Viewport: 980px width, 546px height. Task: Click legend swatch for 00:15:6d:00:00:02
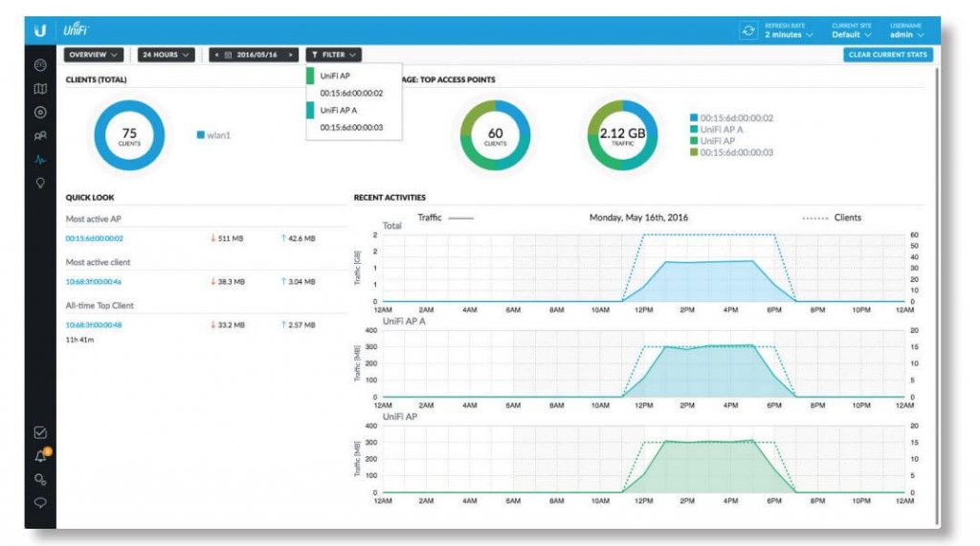point(694,118)
